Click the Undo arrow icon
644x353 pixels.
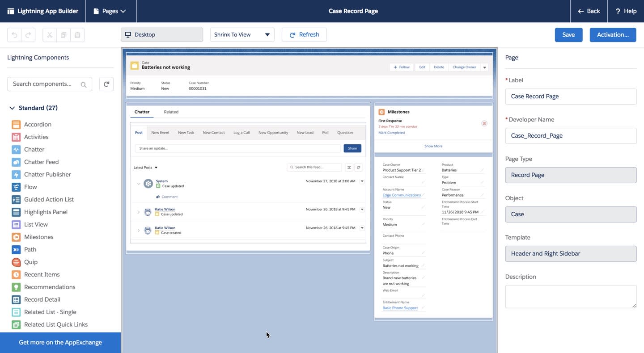tap(15, 35)
